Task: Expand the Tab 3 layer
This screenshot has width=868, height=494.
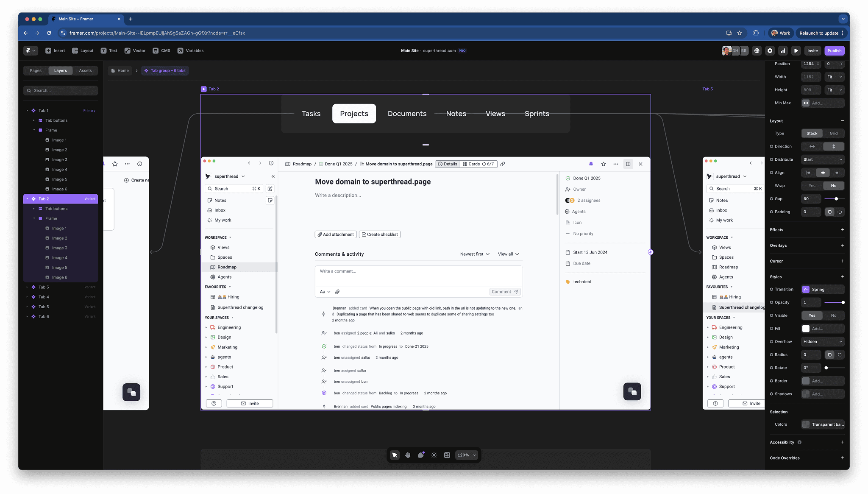Action: click(28, 287)
